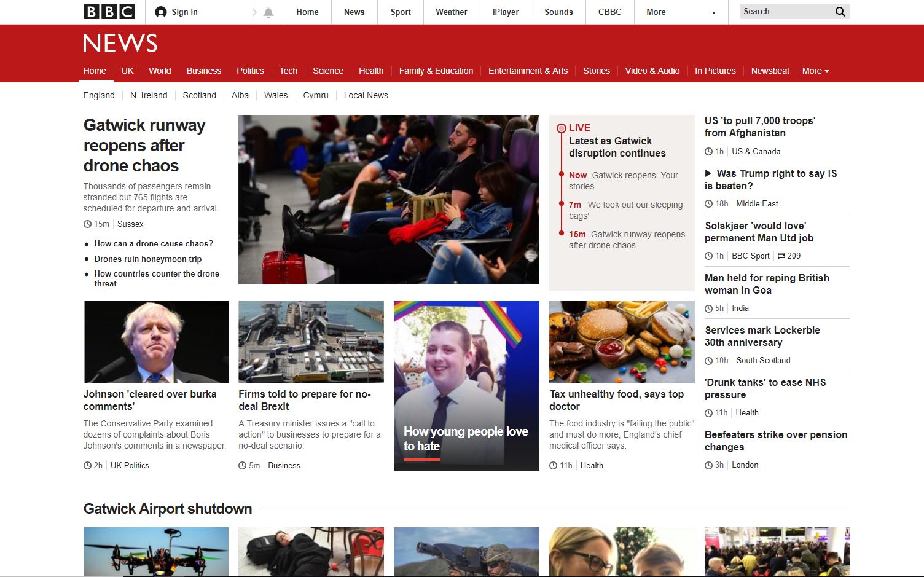This screenshot has height=577, width=924.
Task: Open 'How can a drone cause chaos?'
Action: pyautogui.click(x=154, y=243)
